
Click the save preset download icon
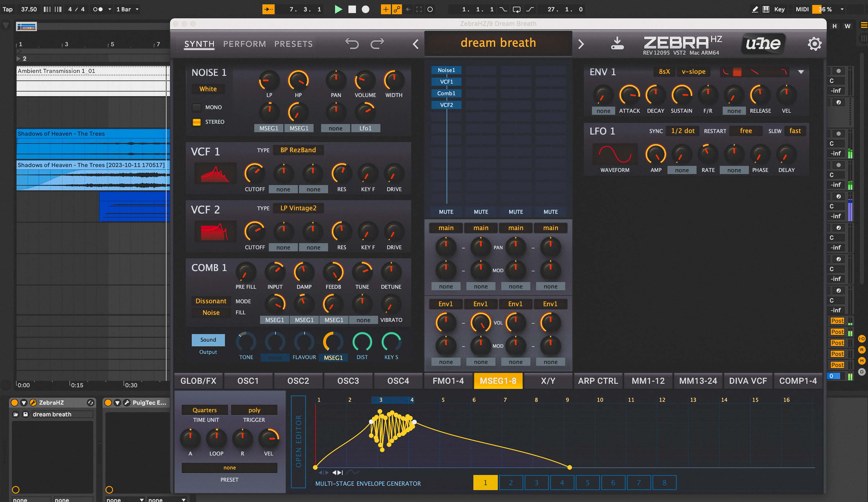coord(617,43)
